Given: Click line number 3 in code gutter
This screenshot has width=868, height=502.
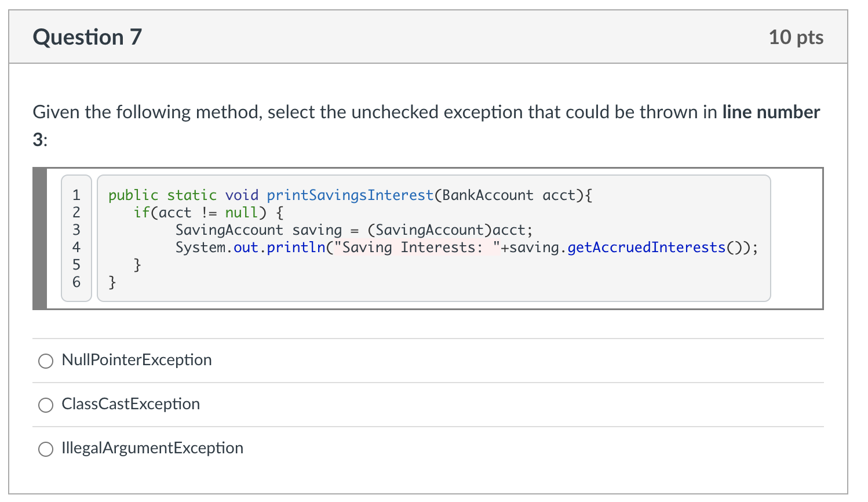Looking at the screenshot, I should [76, 230].
